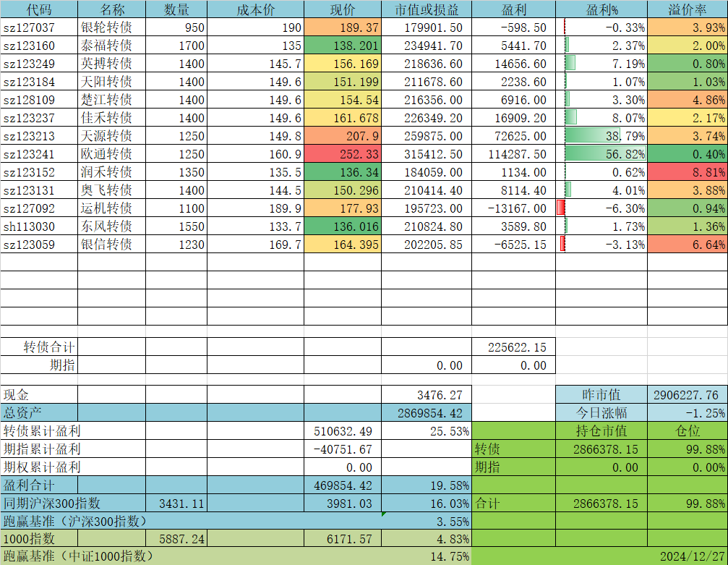Select code cell sh113030
Image resolution: width=728 pixels, height=565 pixels.
[x=39, y=226]
